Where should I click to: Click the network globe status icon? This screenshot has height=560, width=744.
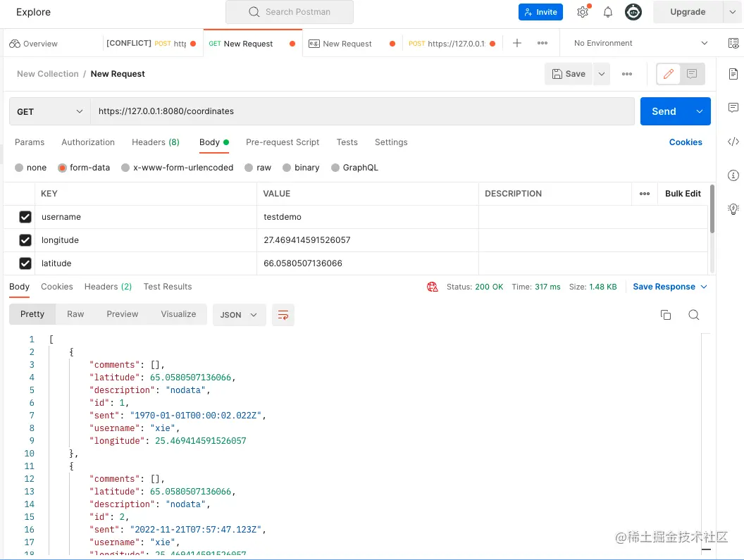click(433, 287)
